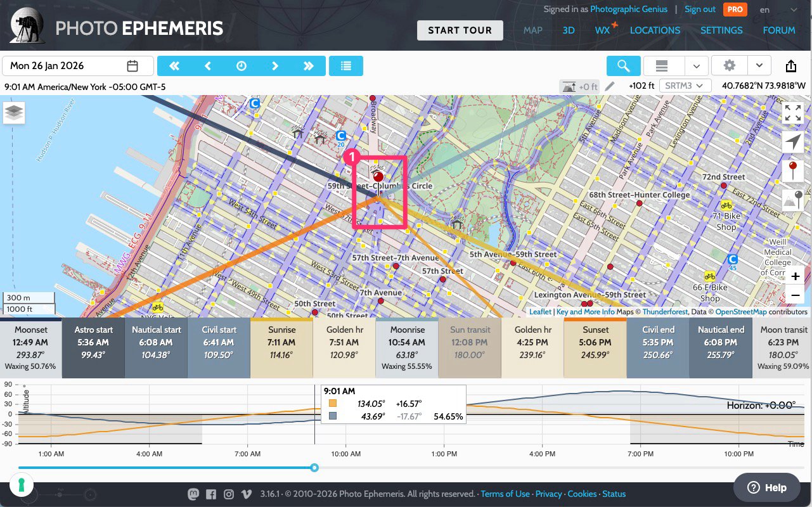Toggle the geodetics secondary pin tool

click(793, 200)
